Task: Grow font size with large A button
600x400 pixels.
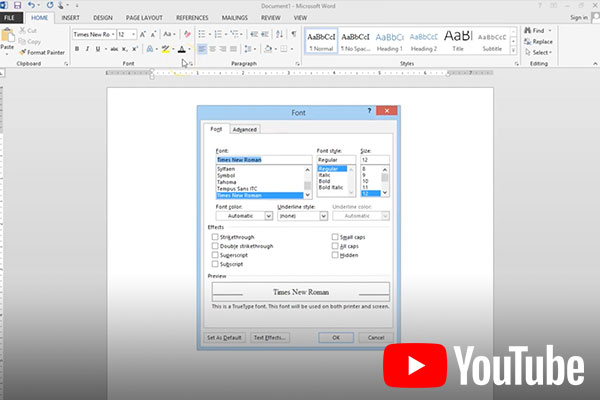Action: click(143, 34)
